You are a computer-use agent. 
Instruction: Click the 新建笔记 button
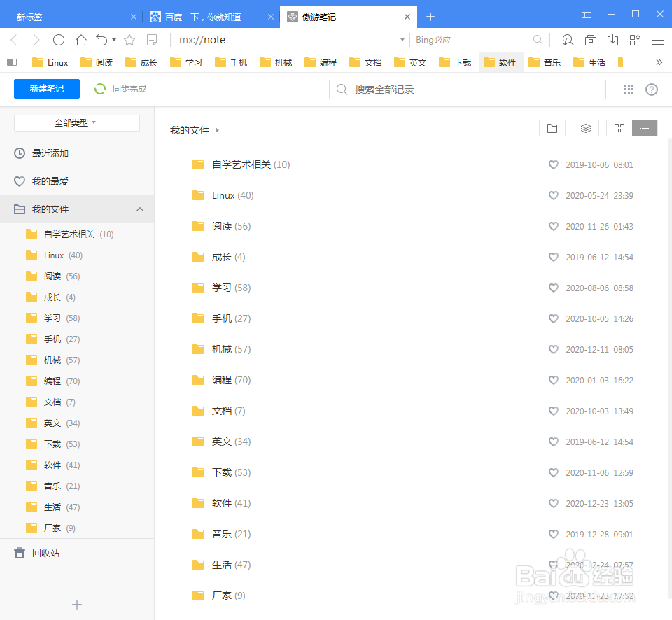[x=47, y=89]
